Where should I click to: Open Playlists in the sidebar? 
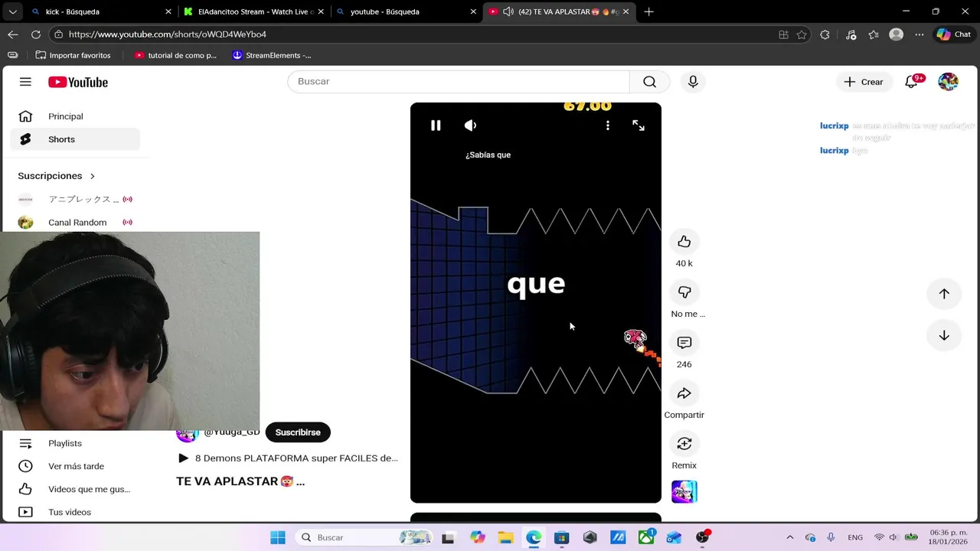coord(75,443)
